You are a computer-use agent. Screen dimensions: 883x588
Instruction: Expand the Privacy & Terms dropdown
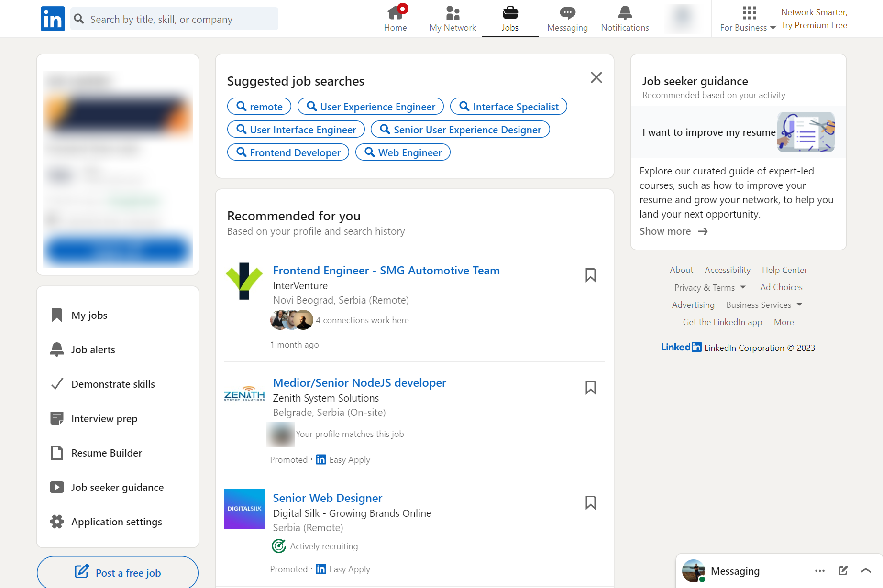710,287
